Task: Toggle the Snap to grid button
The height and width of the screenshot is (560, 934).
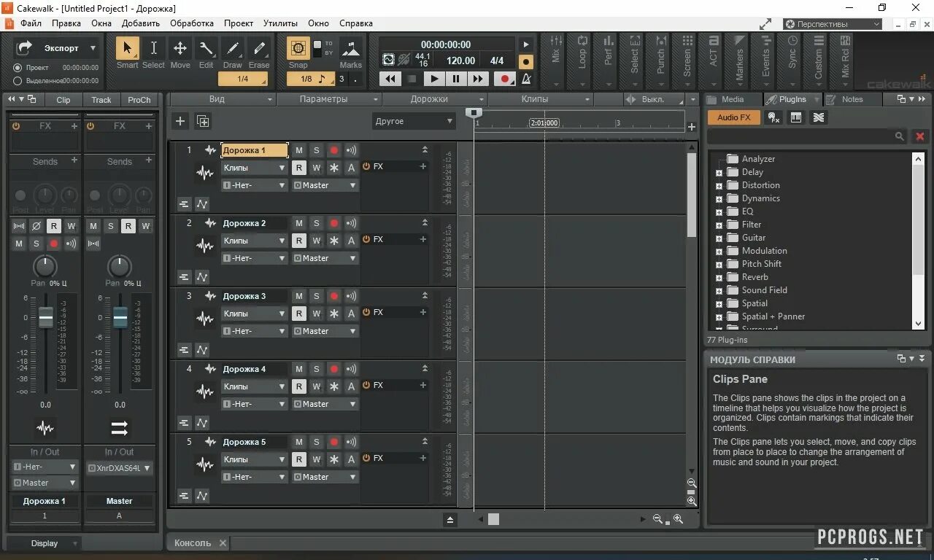Action: (298, 48)
